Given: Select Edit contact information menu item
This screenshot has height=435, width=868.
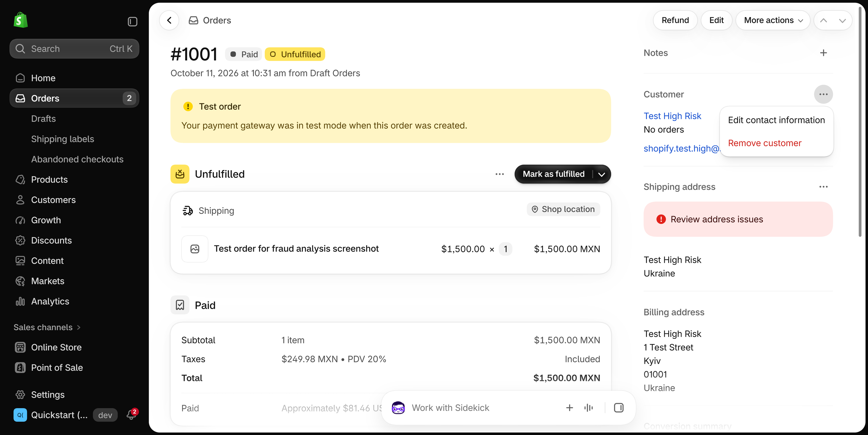Looking at the screenshot, I should click(x=776, y=120).
